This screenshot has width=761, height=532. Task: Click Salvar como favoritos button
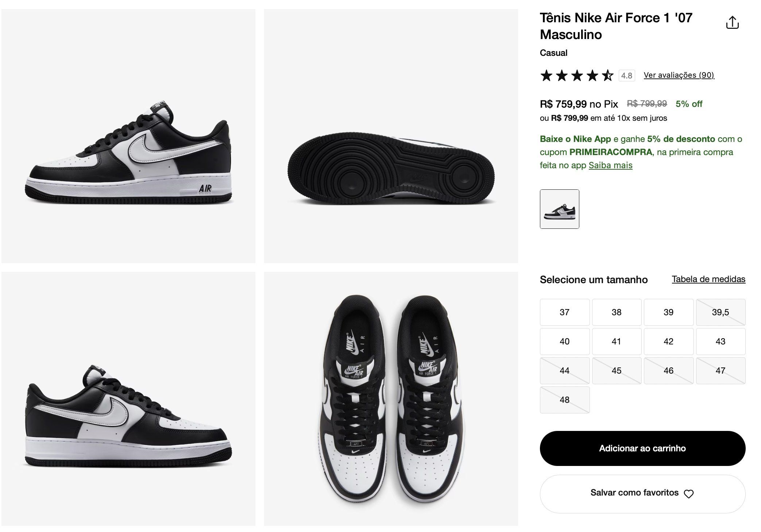(x=642, y=494)
